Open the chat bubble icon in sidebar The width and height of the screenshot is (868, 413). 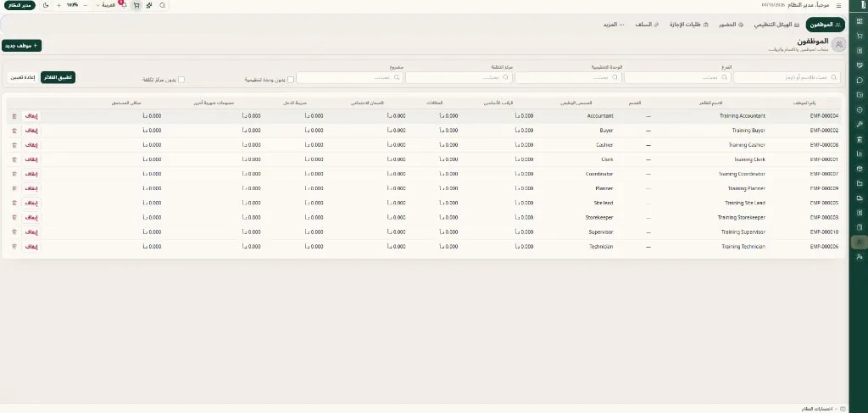click(860, 81)
